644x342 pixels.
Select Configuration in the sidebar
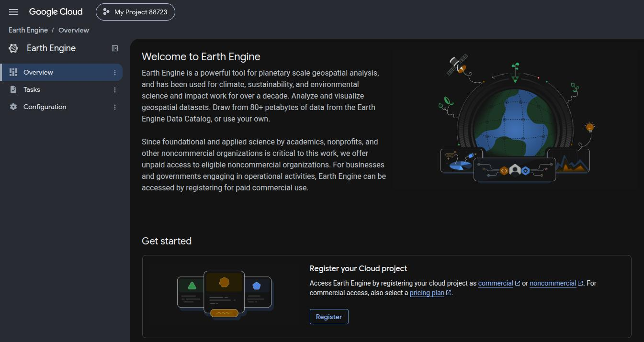coord(61,107)
